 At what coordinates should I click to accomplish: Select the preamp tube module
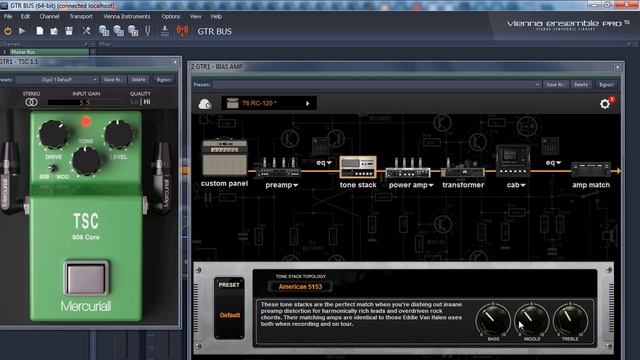(278, 168)
